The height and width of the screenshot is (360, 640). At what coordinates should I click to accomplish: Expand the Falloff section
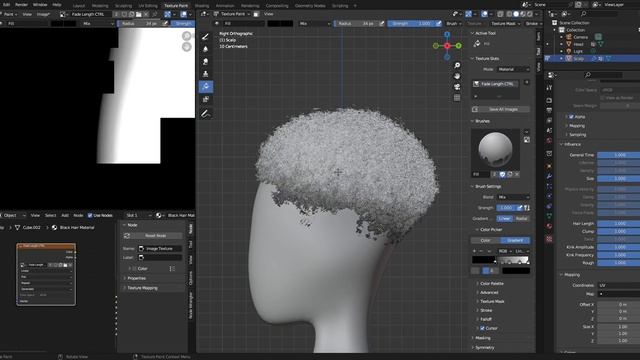[486, 319]
